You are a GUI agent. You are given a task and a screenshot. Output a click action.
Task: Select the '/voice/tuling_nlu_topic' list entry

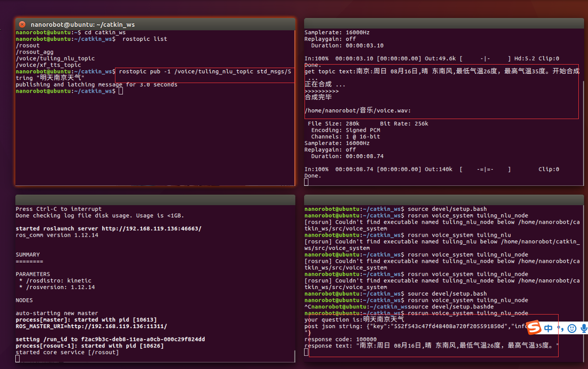pyautogui.click(x=55, y=58)
